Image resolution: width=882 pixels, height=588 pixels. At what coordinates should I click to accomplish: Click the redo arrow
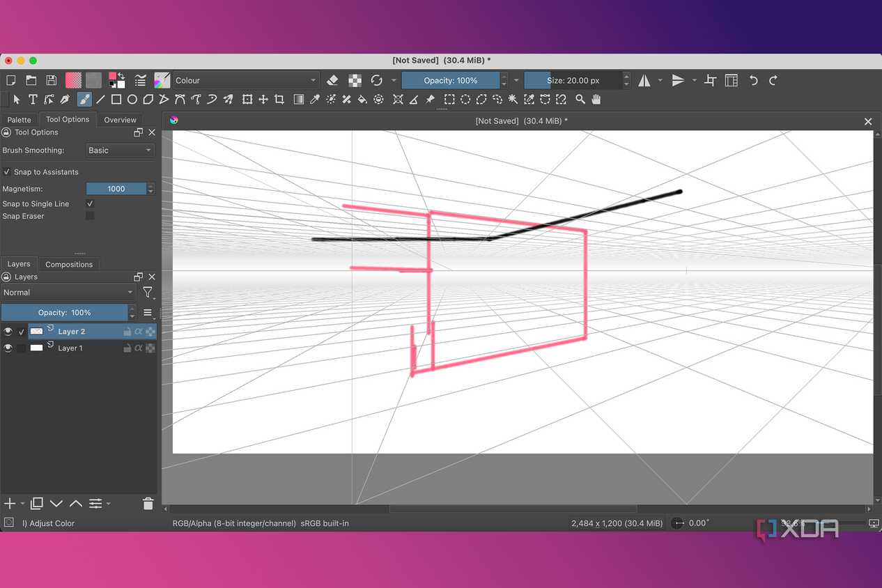pos(773,81)
